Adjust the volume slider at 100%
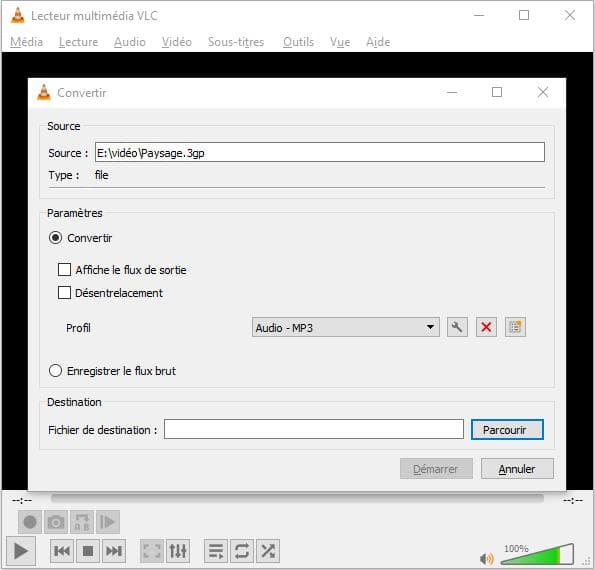595x570 pixels. pos(537,555)
